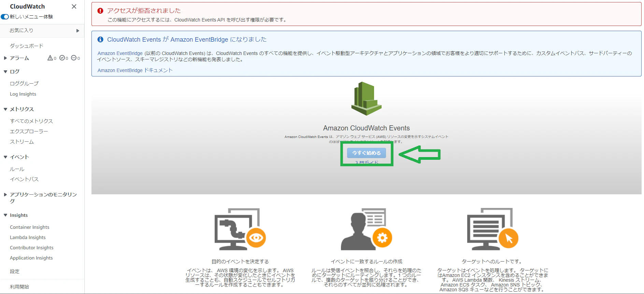
Task: Expand アプリケーションのモニタリング section
Action: pos(5,195)
